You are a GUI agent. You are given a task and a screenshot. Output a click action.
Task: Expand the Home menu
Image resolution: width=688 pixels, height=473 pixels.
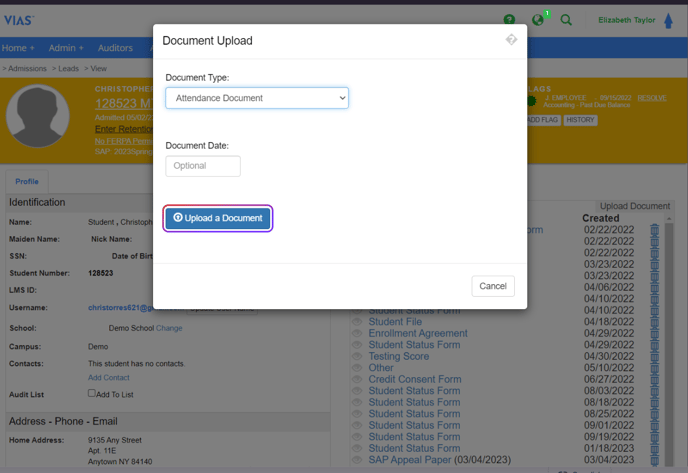pyautogui.click(x=18, y=48)
